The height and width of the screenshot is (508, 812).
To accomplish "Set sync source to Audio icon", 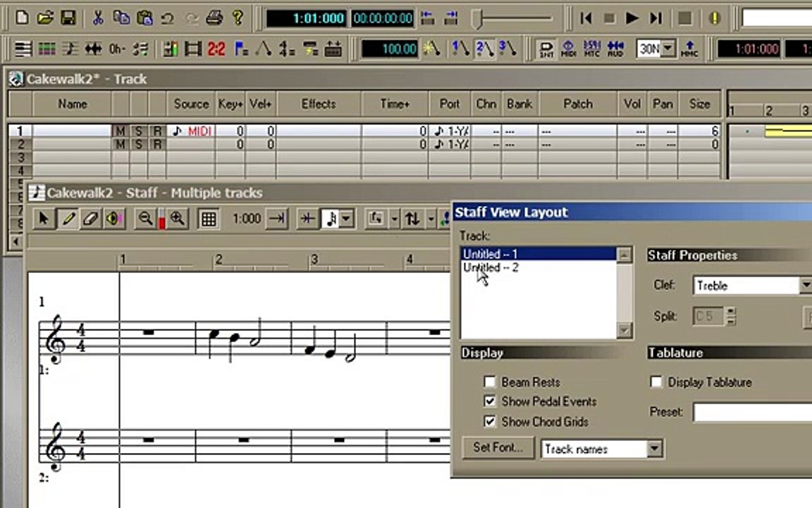I will (615, 49).
